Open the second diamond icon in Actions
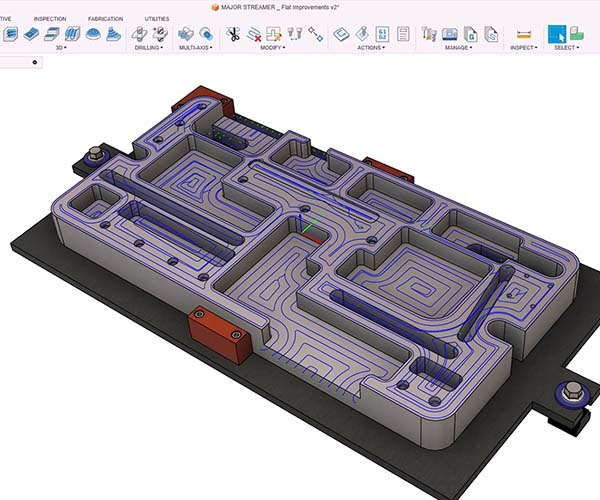This screenshot has width=600, height=500. [362, 34]
